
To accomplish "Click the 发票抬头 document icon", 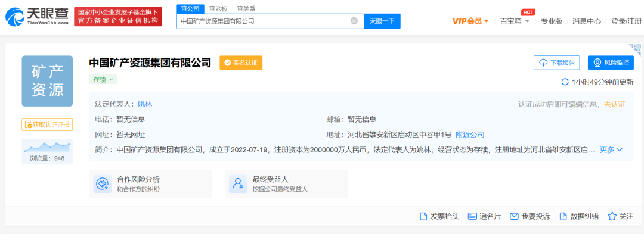I will (x=423, y=216).
